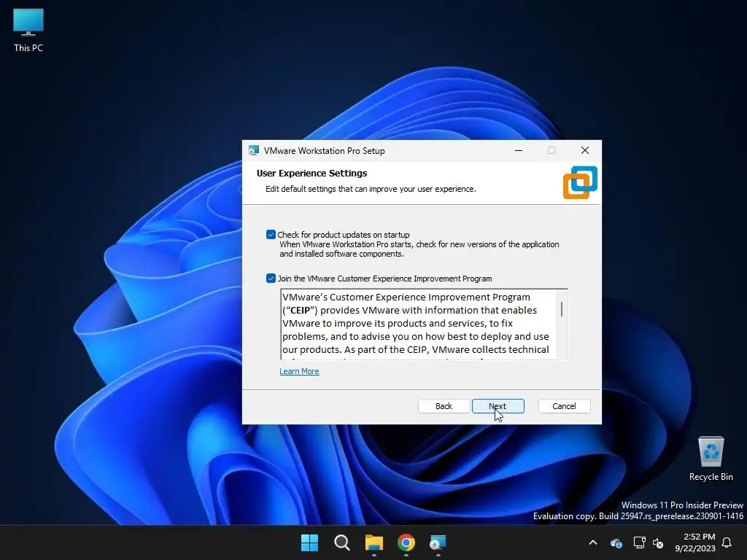Open the Windows Start menu
The width and height of the screenshot is (747, 560).
coord(309,542)
